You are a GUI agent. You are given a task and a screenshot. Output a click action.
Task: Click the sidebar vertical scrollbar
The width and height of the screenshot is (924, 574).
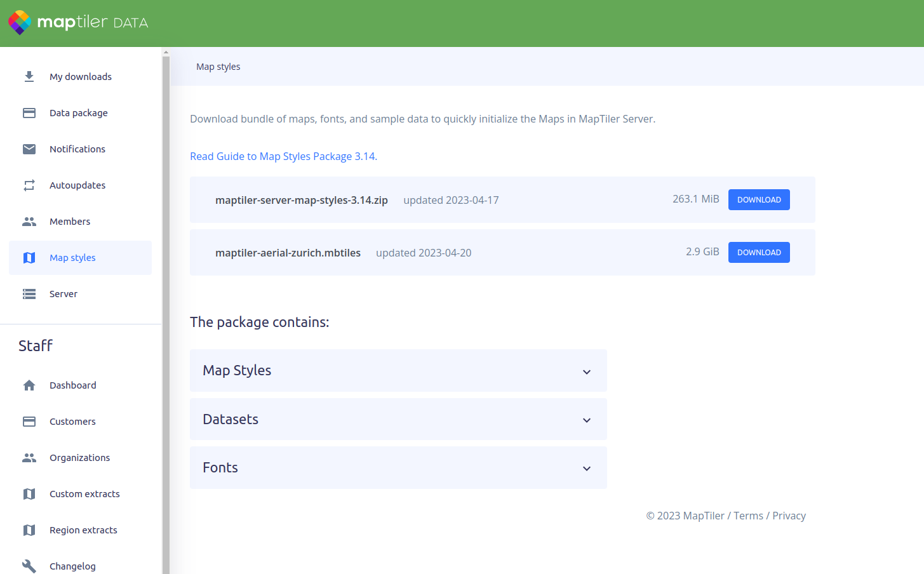(x=166, y=316)
